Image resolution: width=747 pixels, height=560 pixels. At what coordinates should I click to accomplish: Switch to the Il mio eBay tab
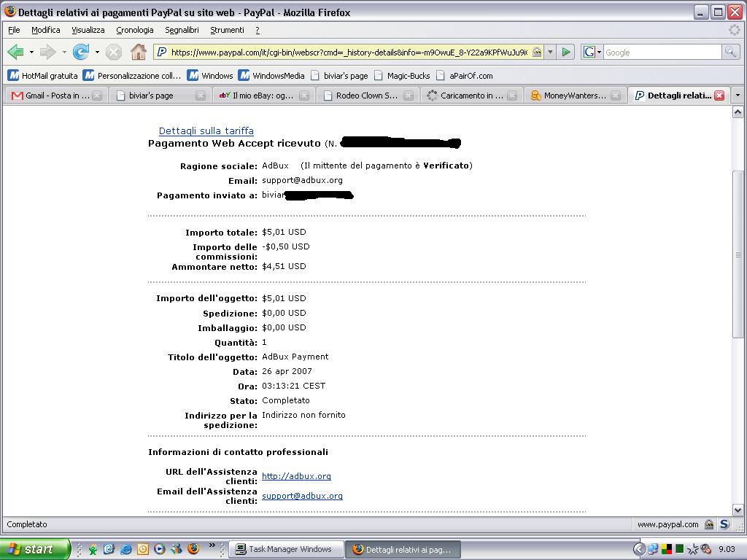point(263,96)
